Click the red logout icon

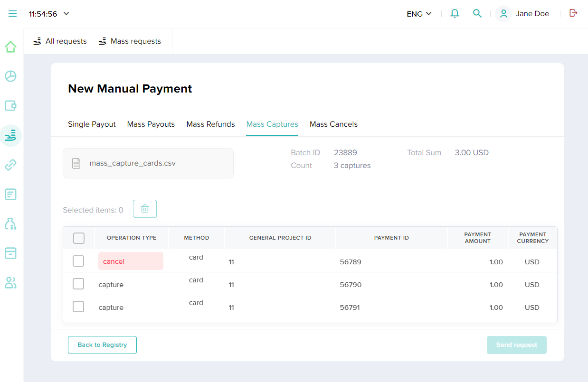pos(573,13)
